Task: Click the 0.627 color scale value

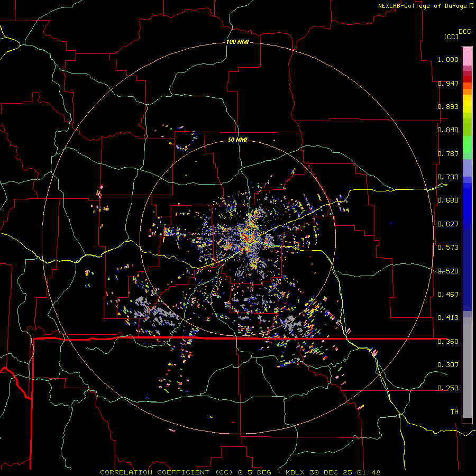Action: tap(448, 224)
